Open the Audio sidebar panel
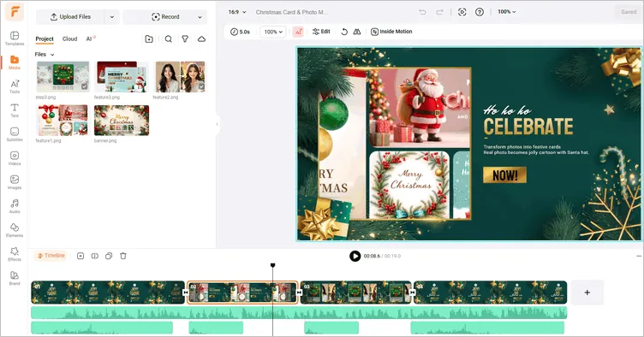Image resolution: width=644 pixels, height=337 pixels. 15,206
